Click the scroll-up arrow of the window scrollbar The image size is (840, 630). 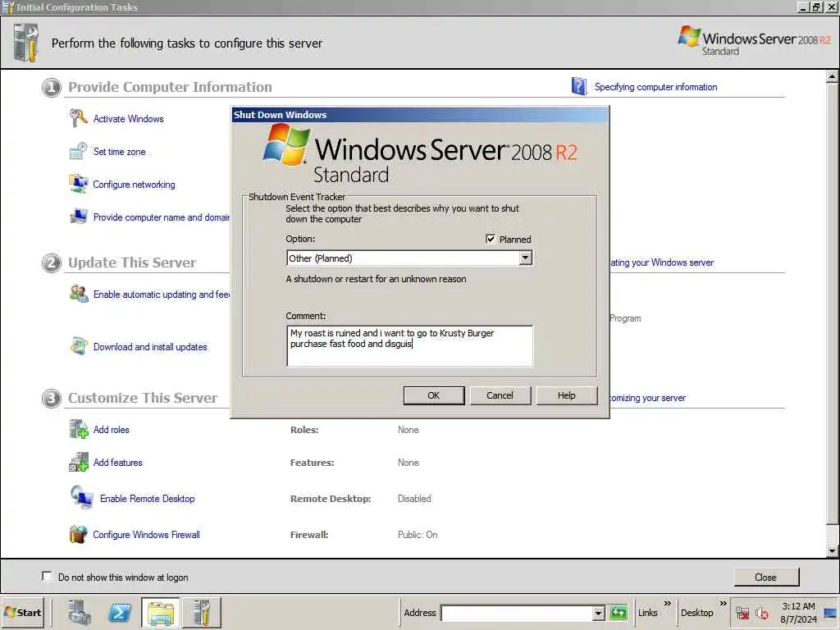(x=832, y=76)
